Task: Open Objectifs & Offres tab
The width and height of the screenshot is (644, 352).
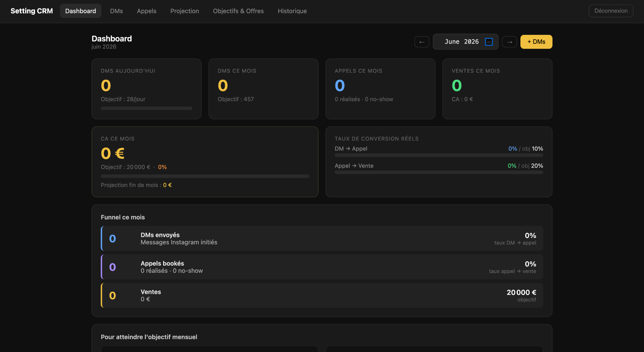Action: 238,11
